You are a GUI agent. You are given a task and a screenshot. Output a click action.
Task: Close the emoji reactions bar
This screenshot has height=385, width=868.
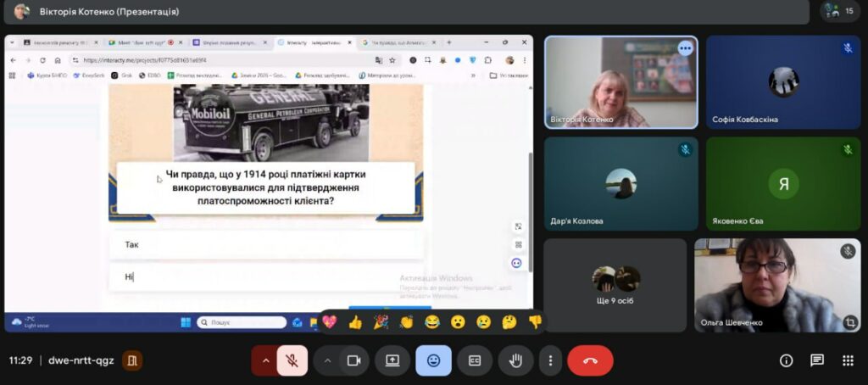(x=433, y=360)
